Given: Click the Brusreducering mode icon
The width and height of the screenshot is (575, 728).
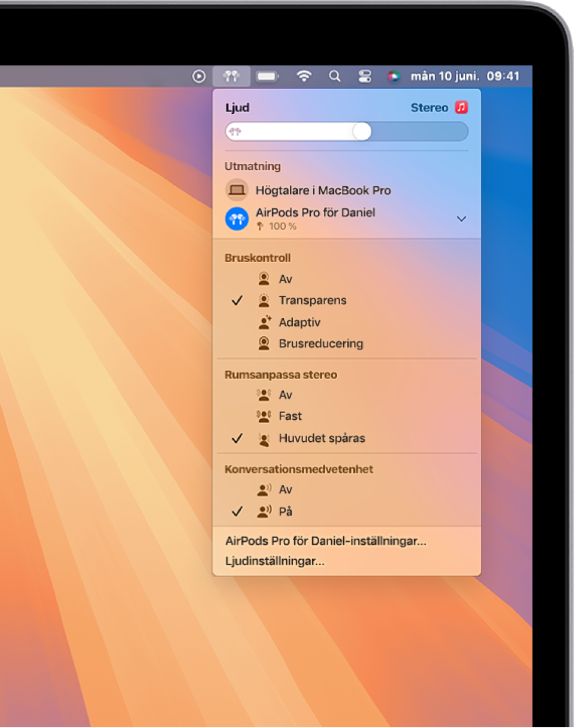Looking at the screenshot, I should (264, 344).
